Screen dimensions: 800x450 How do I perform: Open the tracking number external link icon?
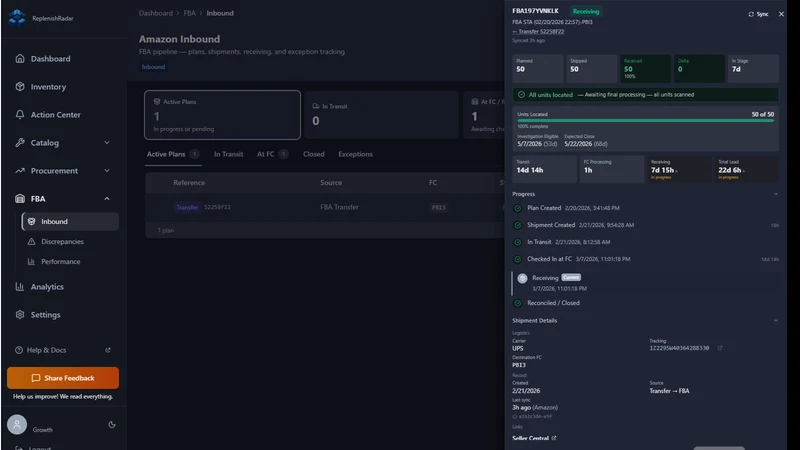coord(720,348)
